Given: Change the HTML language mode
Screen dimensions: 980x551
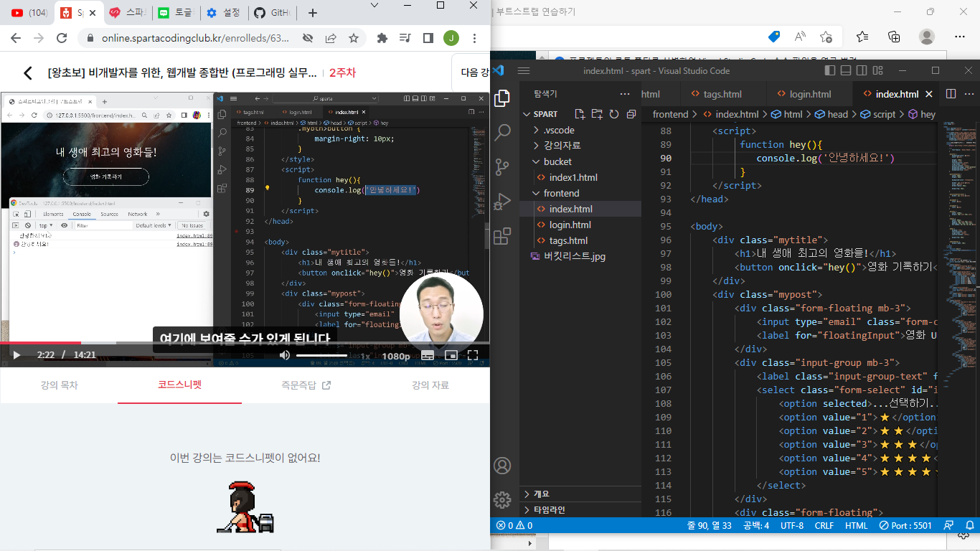Looking at the screenshot, I should pos(857,525).
